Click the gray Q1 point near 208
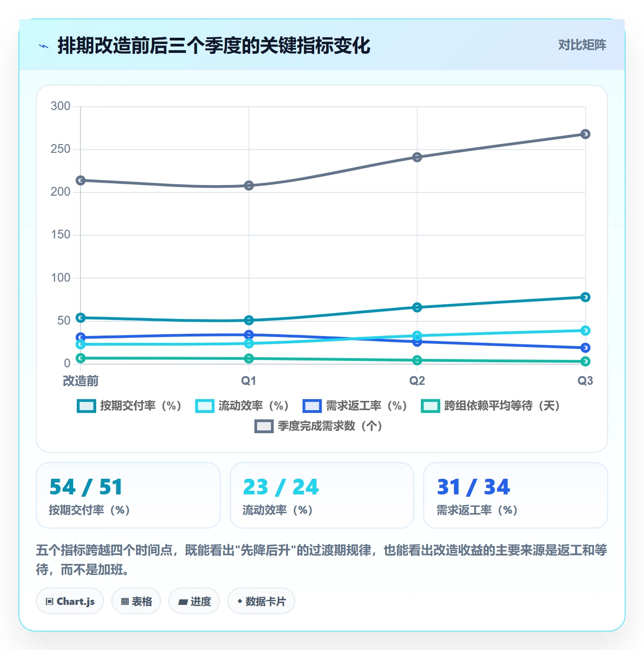 [249, 186]
